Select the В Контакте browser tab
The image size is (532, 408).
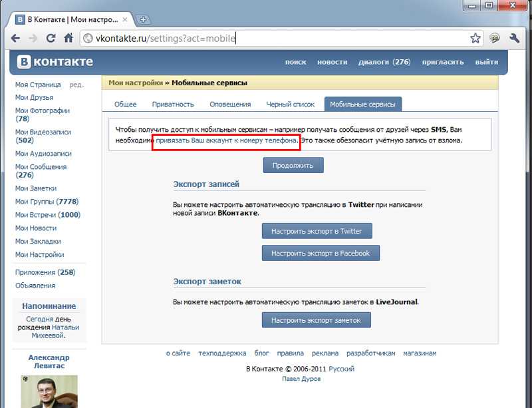coord(71,20)
